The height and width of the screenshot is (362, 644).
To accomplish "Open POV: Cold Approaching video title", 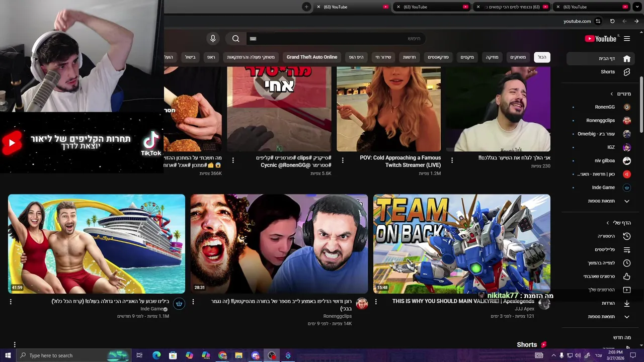I will pos(400,161).
